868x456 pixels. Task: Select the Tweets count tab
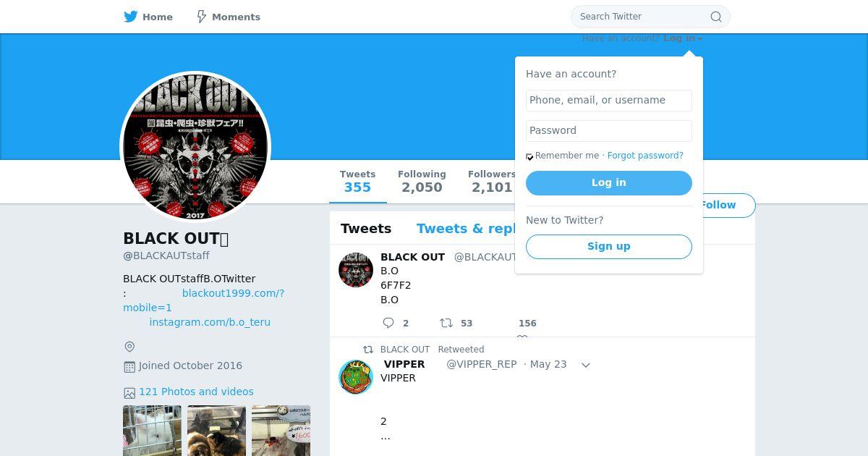tap(358, 182)
